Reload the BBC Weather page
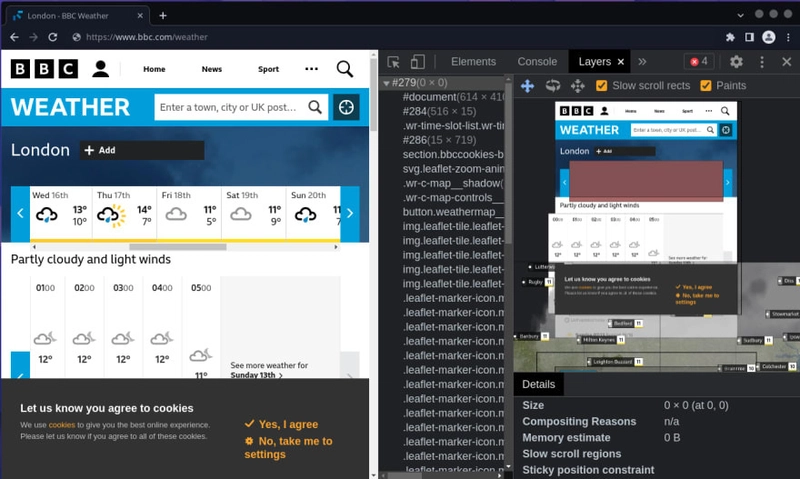800x479 pixels. click(x=53, y=37)
